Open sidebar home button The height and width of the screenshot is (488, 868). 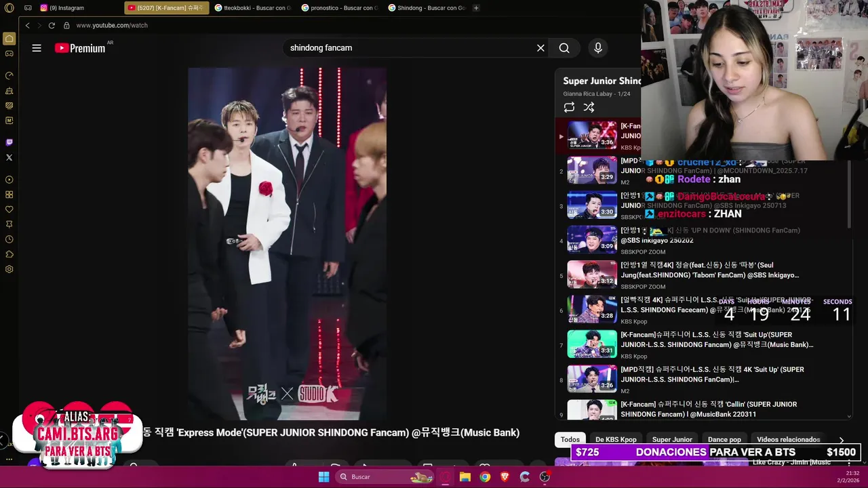[x=9, y=39]
